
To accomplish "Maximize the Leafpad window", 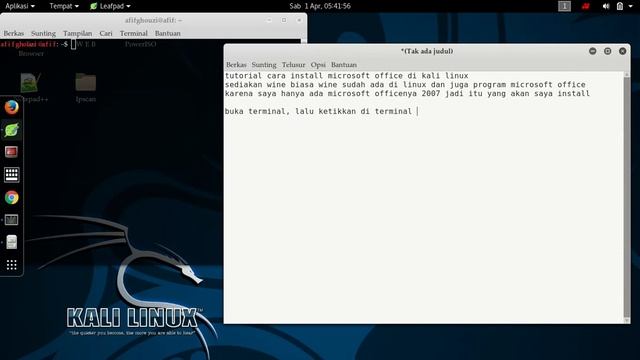I will (x=607, y=51).
